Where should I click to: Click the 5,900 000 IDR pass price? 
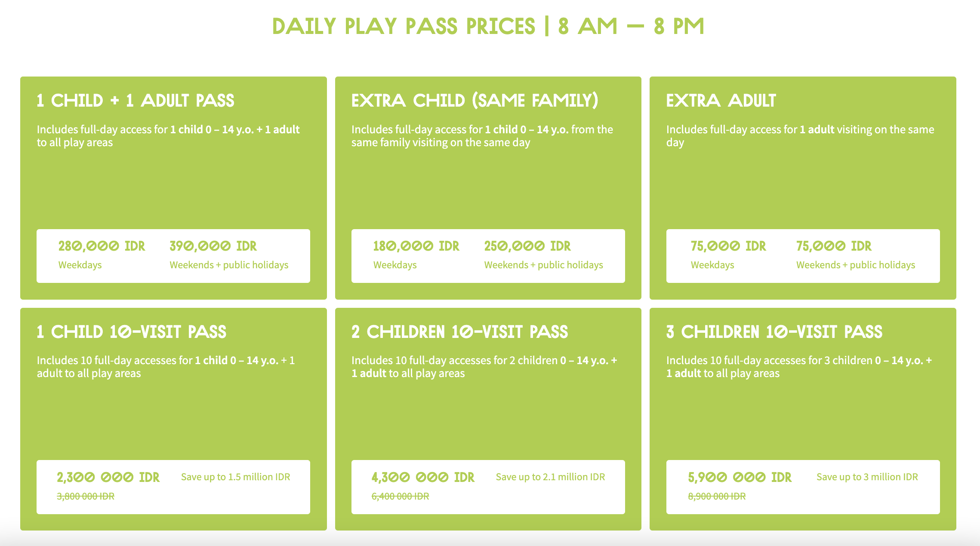[x=740, y=477]
